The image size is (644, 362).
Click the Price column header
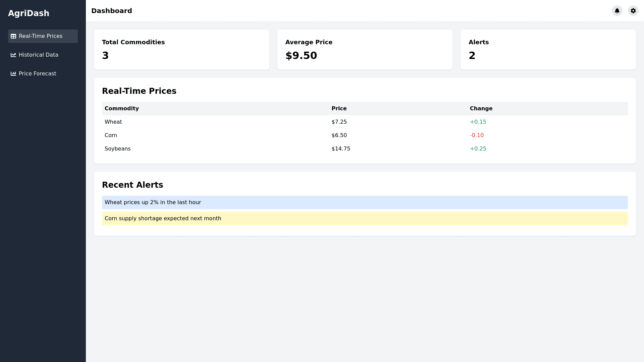pyautogui.click(x=339, y=109)
